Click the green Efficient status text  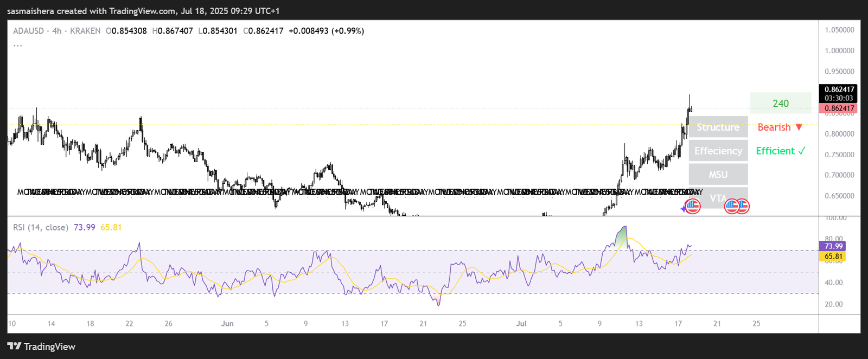pos(781,151)
